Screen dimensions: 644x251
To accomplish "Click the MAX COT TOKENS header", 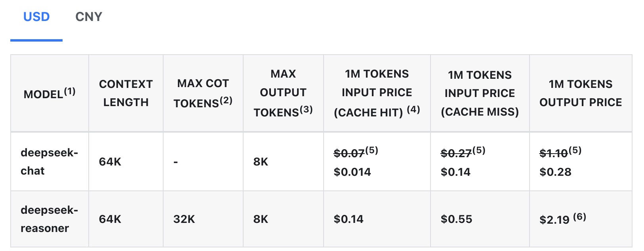I will pos(203,93).
